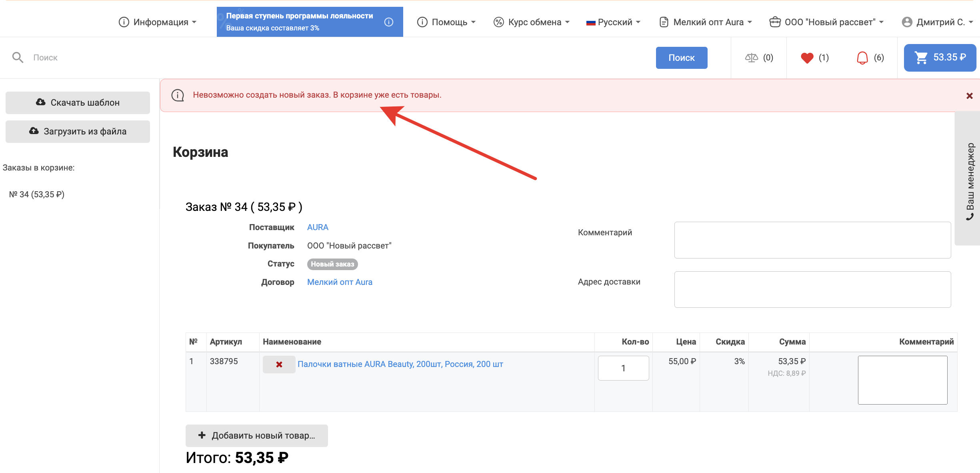Click the loyalty program info icon
980x473 pixels.
click(x=388, y=22)
